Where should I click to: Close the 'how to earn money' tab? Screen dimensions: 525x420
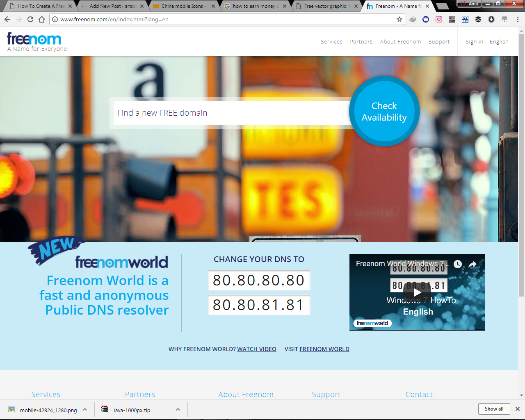point(285,6)
